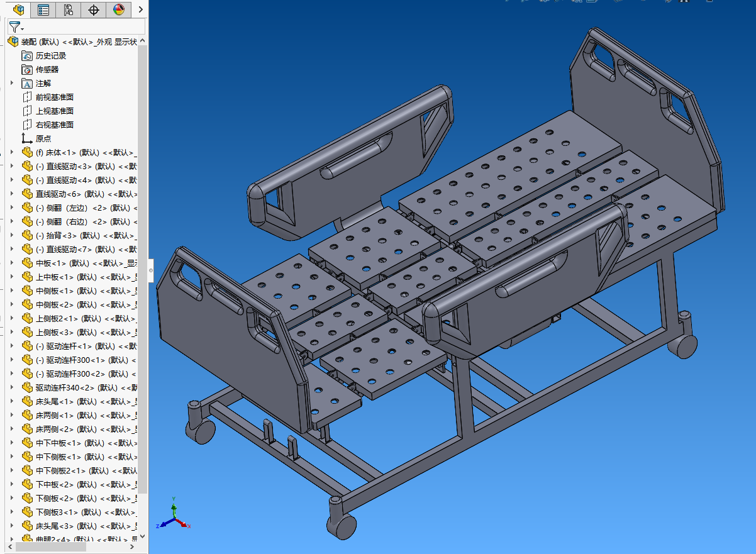The height and width of the screenshot is (554, 756).
Task: Show more manager tabs with right chevron
Action: click(x=140, y=9)
